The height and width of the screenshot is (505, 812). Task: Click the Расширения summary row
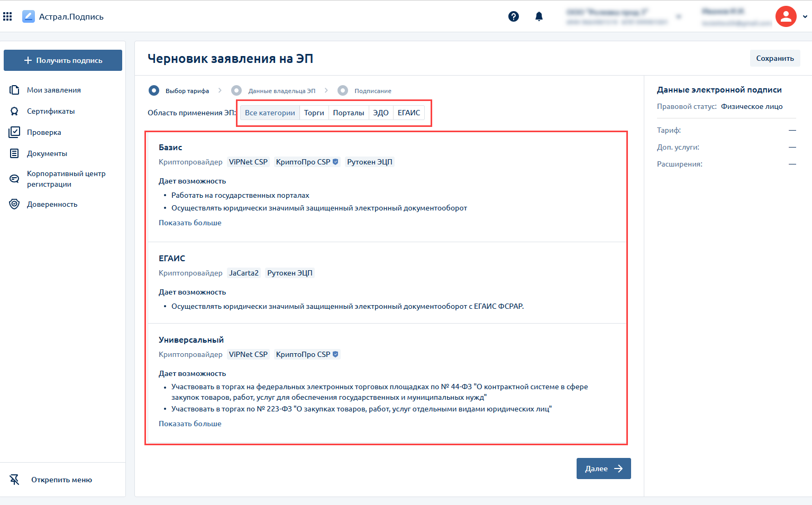726,164
